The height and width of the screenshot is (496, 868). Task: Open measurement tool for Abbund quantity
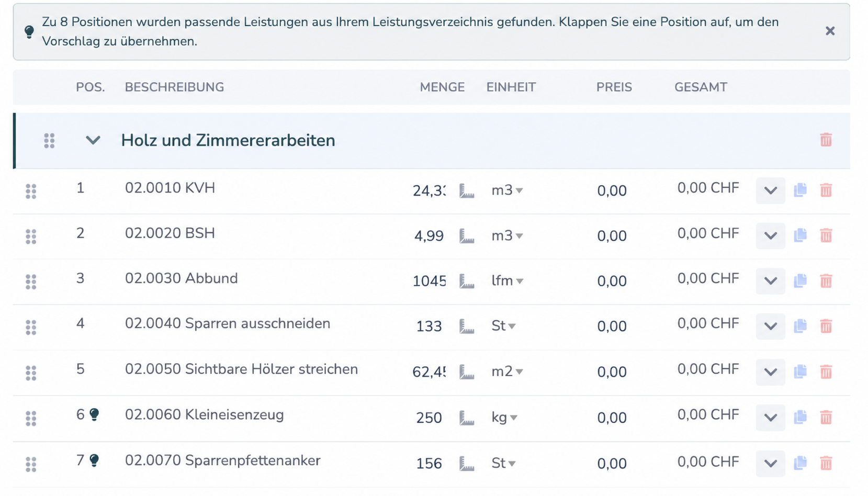467,281
